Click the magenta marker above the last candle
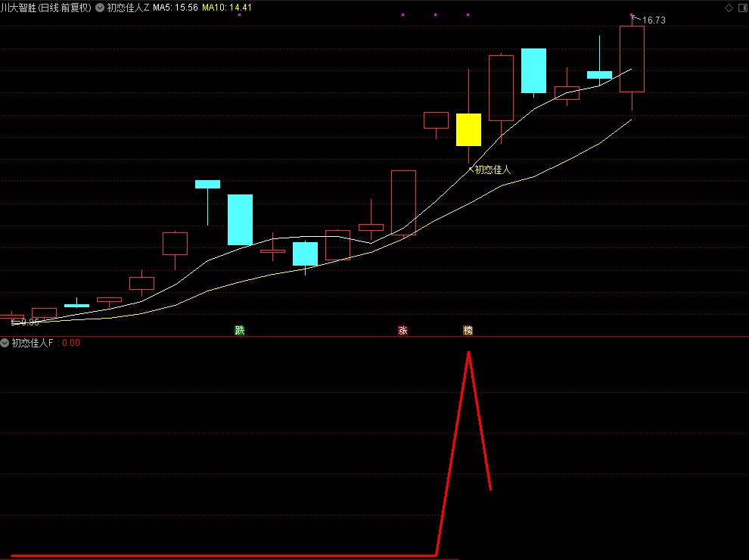The height and width of the screenshot is (560, 749). tap(632, 15)
